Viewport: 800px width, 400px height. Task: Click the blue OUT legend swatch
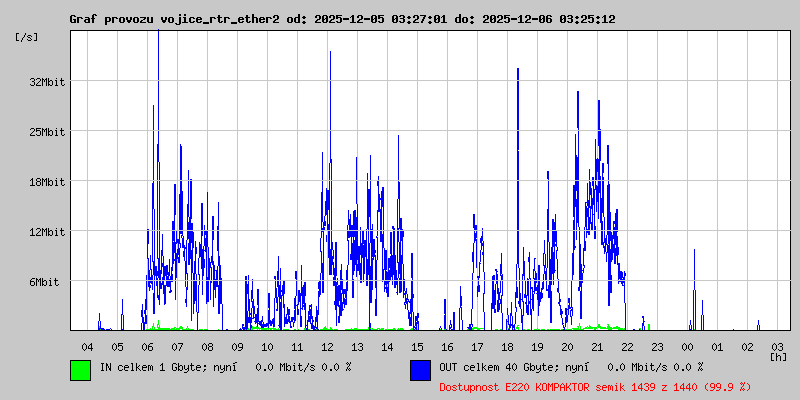coord(420,369)
